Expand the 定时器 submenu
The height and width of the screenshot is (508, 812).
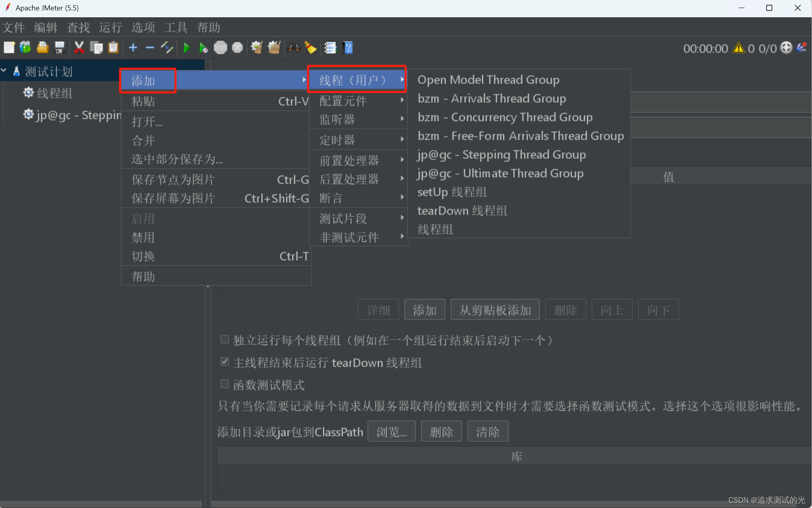click(359, 140)
